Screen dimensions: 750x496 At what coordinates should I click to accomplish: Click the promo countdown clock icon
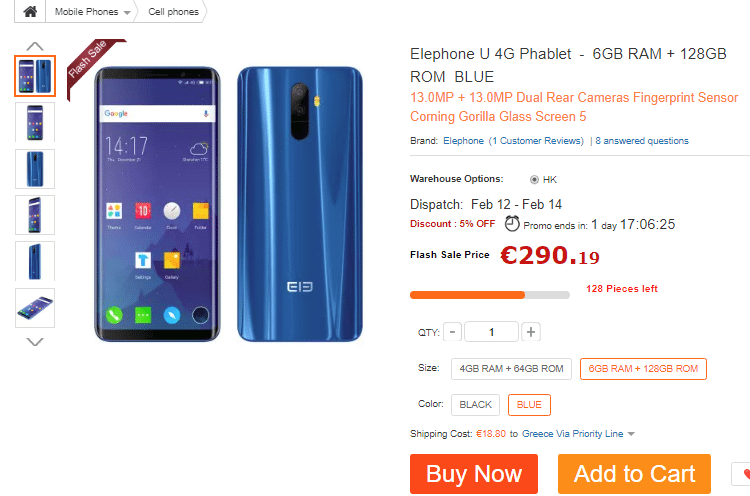click(x=512, y=223)
